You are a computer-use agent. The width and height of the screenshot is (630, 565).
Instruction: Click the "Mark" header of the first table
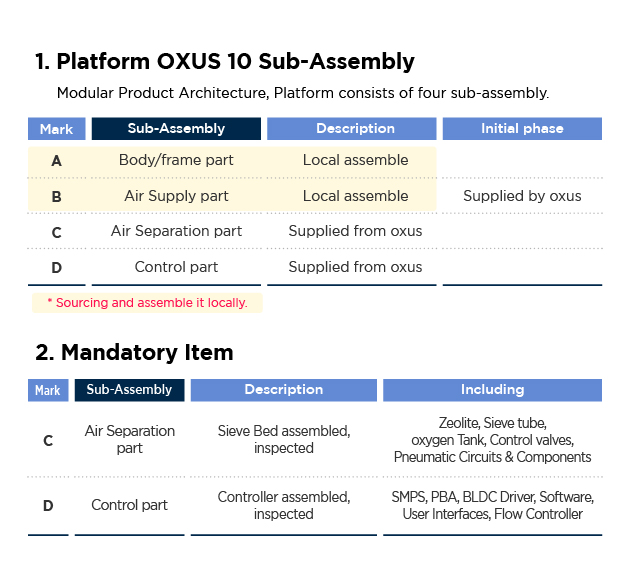pos(56,129)
